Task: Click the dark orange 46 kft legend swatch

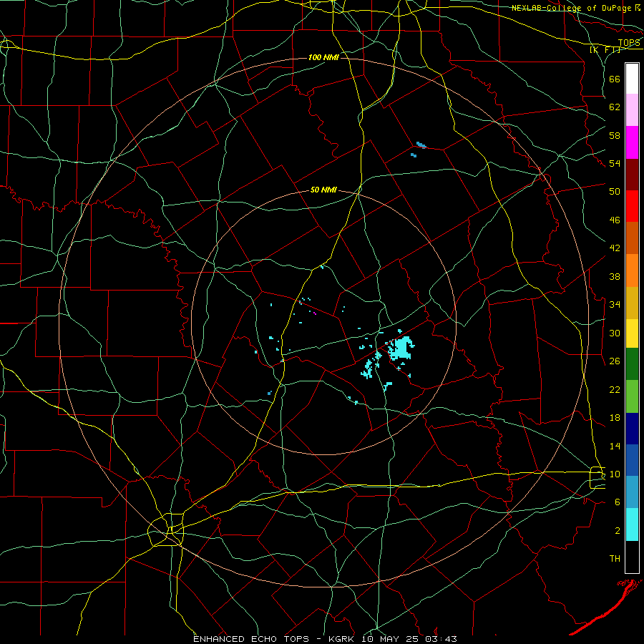Action: pyautogui.click(x=632, y=238)
